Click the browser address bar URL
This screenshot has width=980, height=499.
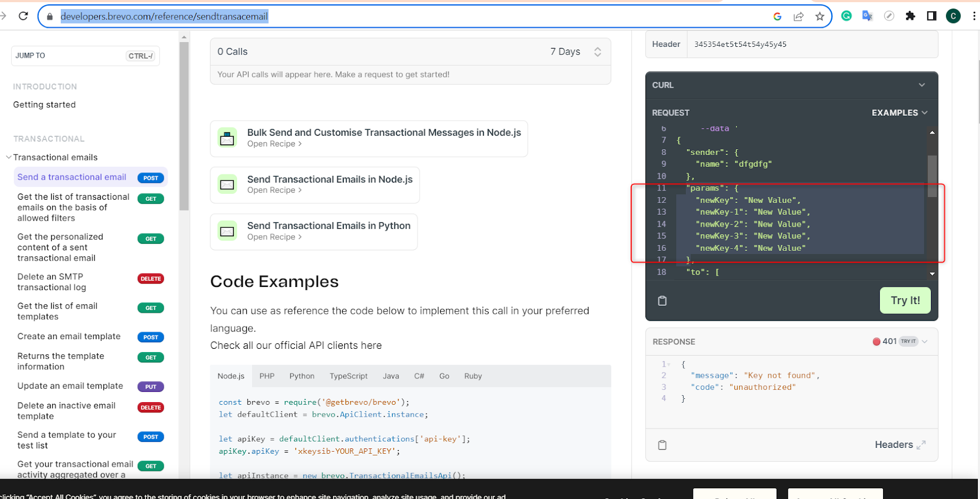[x=164, y=17]
